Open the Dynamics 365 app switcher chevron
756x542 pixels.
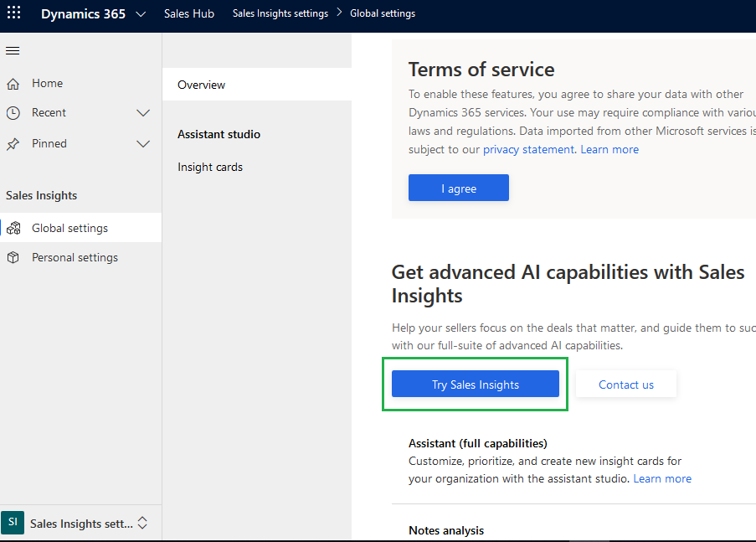(141, 14)
